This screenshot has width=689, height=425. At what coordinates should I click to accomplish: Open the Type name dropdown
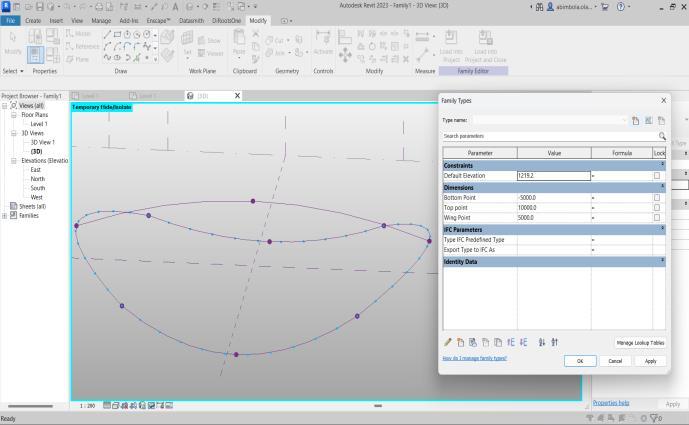(x=624, y=120)
